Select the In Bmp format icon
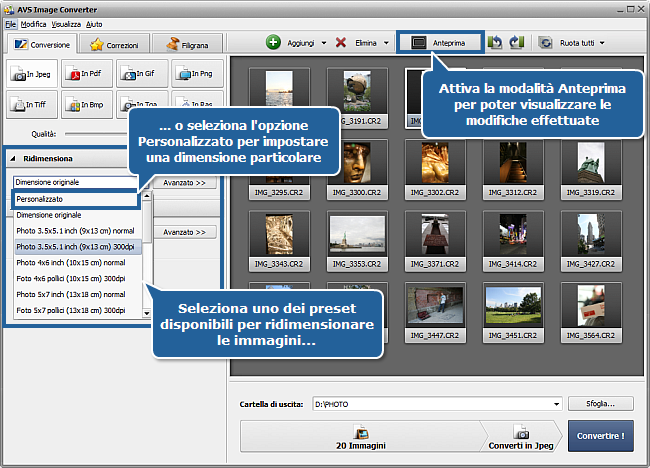 pyautogui.click(x=86, y=103)
